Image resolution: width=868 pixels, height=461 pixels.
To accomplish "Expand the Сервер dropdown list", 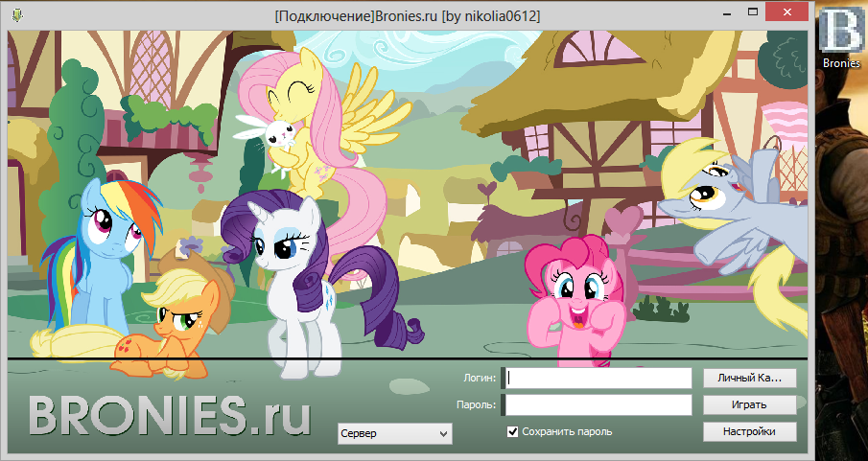I will tap(395, 433).
